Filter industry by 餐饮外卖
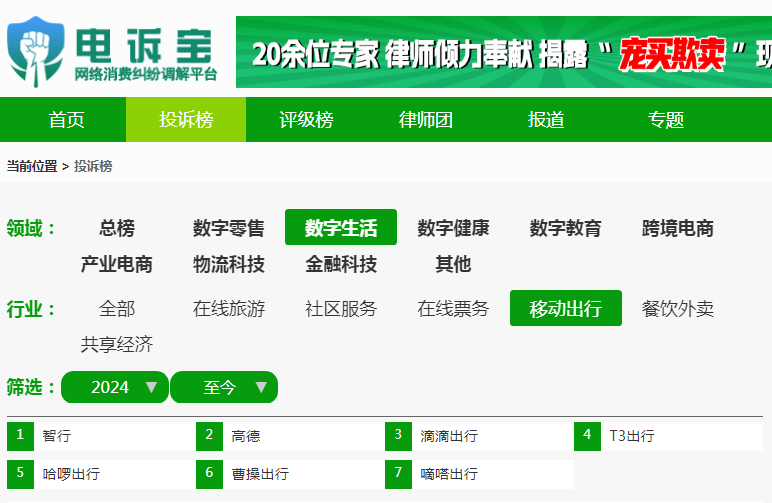 [678, 309]
